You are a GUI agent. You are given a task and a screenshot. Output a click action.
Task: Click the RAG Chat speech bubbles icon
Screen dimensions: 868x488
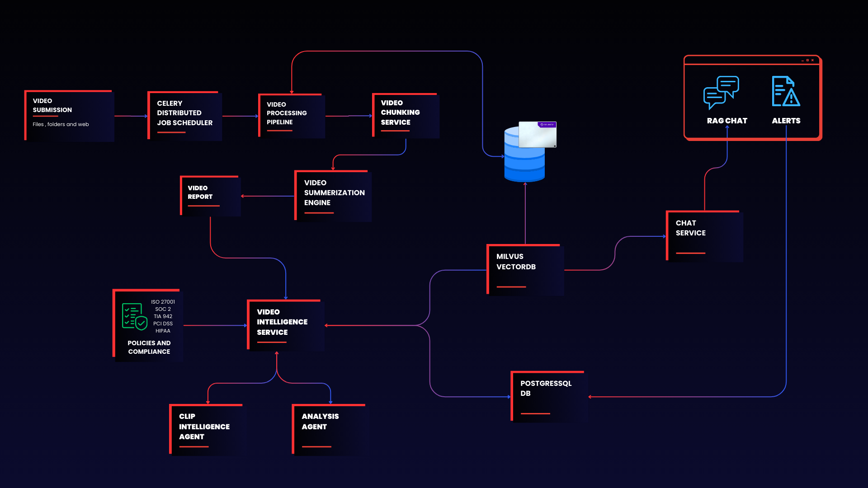pos(721,92)
